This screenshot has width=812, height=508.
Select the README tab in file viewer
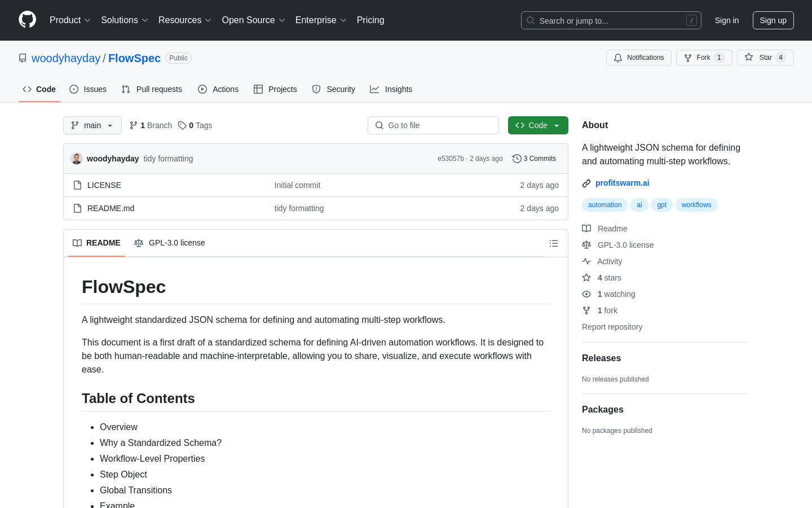coord(96,243)
